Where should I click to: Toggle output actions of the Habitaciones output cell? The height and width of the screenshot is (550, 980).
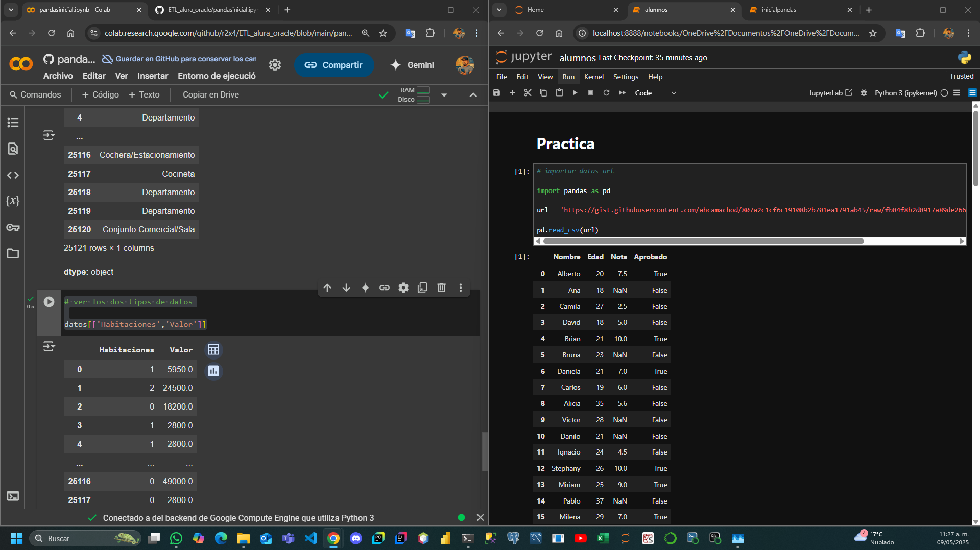(49, 347)
